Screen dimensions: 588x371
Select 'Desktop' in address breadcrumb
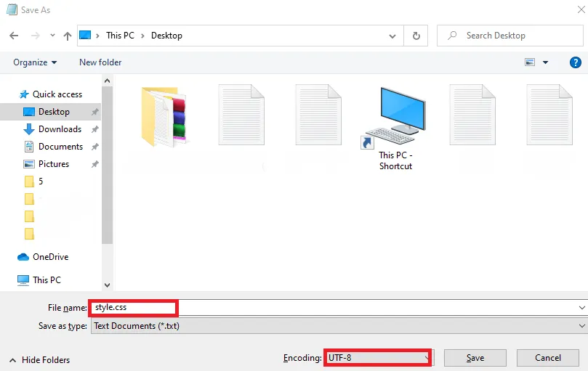(166, 36)
